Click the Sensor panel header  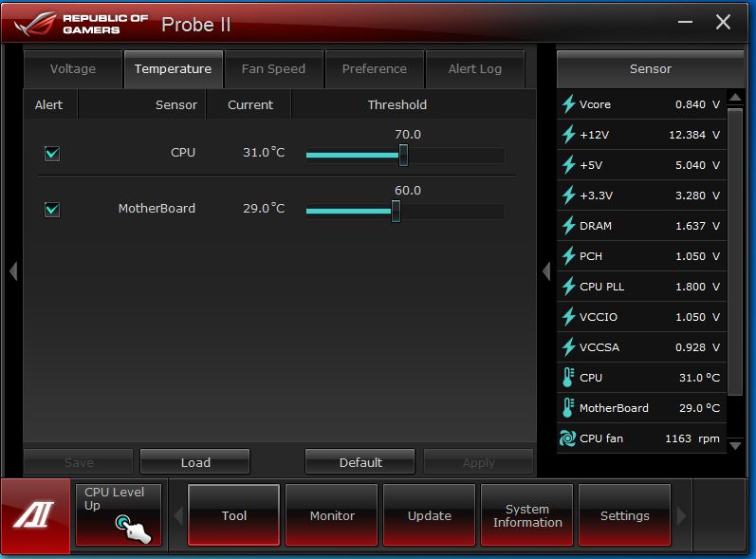(x=650, y=69)
